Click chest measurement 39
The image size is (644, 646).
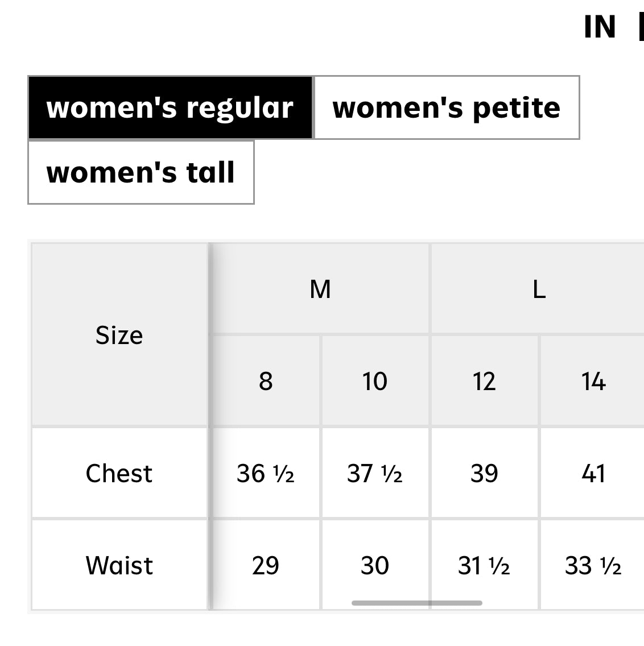pyautogui.click(x=484, y=473)
